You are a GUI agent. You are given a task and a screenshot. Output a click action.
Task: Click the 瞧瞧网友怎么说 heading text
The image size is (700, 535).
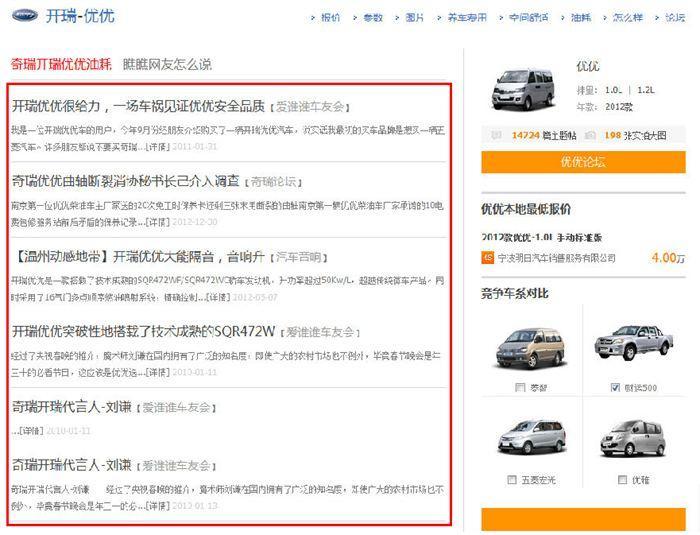[x=167, y=64]
